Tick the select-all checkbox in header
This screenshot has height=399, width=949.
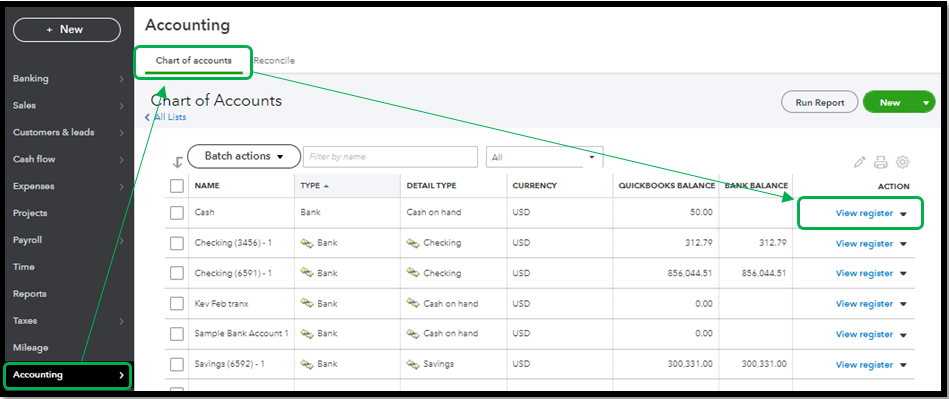177,186
